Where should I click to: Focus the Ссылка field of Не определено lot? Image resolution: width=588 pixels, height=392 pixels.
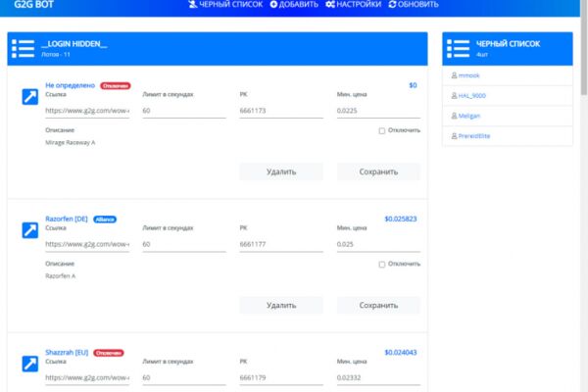coord(87,111)
